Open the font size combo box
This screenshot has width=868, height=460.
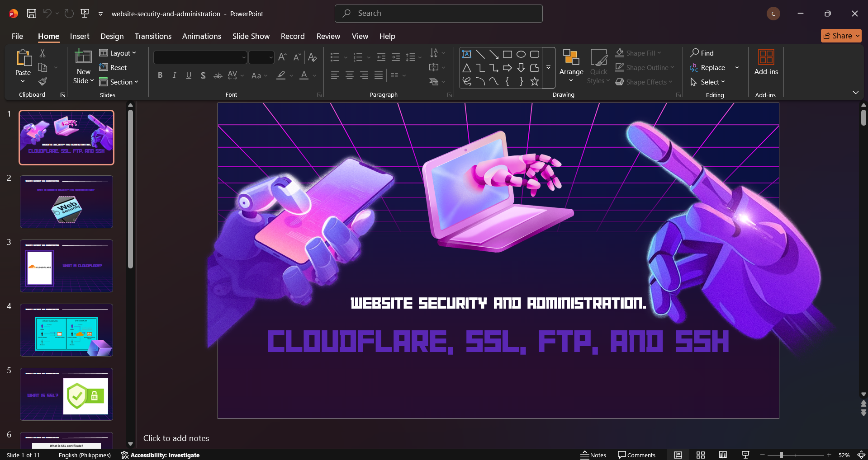coord(261,57)
